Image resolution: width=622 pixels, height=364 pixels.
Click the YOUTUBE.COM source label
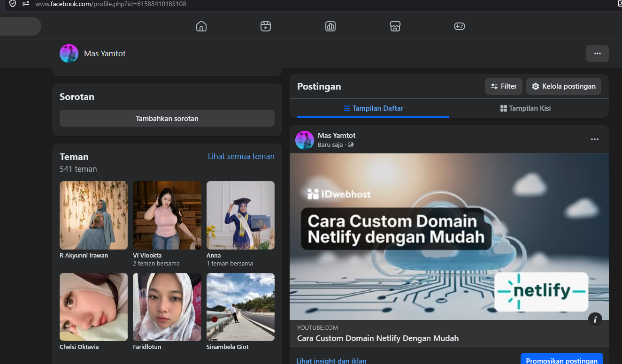317,328
